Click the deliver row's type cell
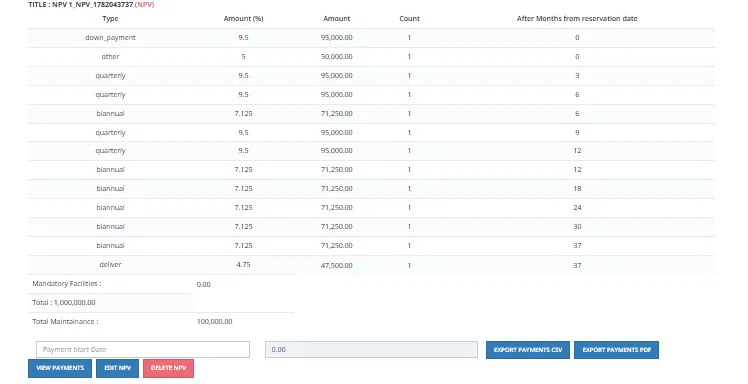748x384 pixels. coord(110,265)
